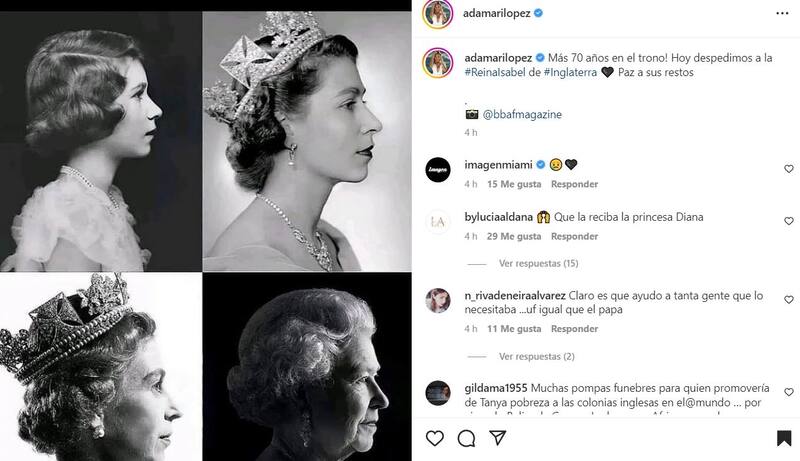The height and width of the screenshot is (461, 800).
Task: Open more options three-dot menu
Action: click(x=783, y=13)
